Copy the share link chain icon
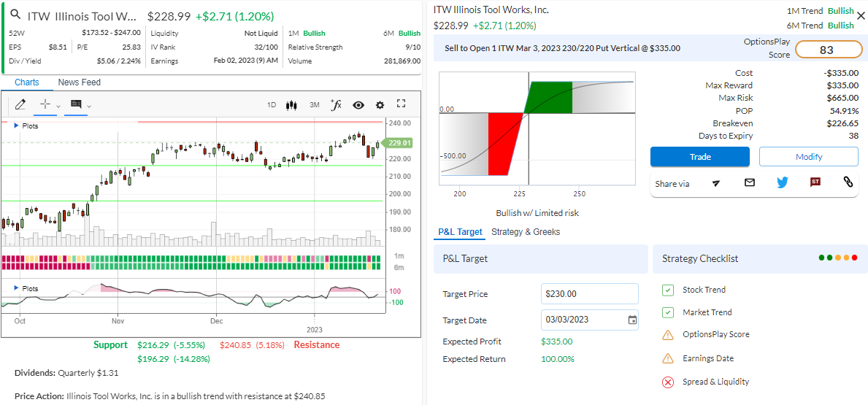Screen dimensions: 868x405 point(848,182)
